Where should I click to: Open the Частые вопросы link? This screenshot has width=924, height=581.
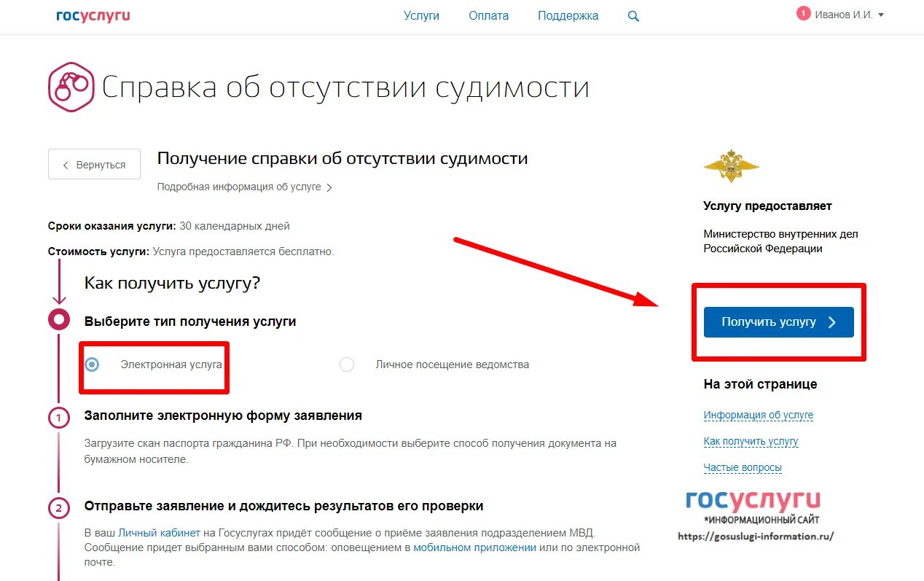(743, 467)
